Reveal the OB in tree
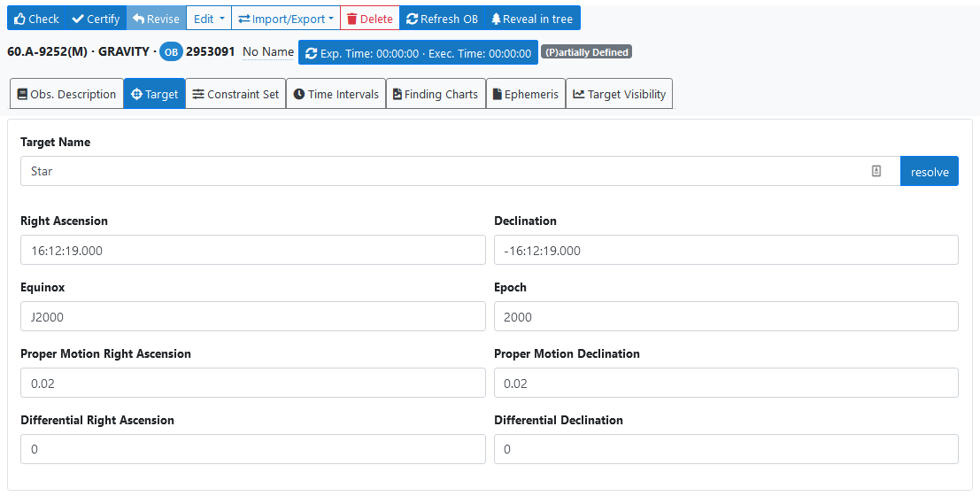Image resolution: width=980 pixels, height=504 pixels. 532,19
